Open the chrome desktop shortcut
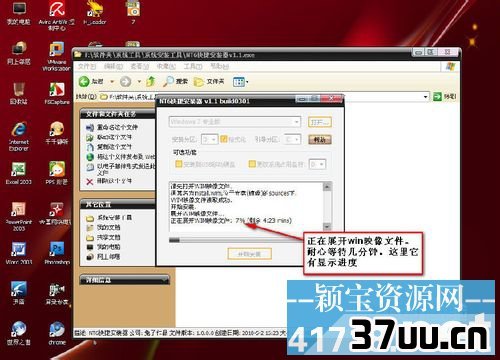Viewport: 500px width, 360px height. [x=57, y=333]
